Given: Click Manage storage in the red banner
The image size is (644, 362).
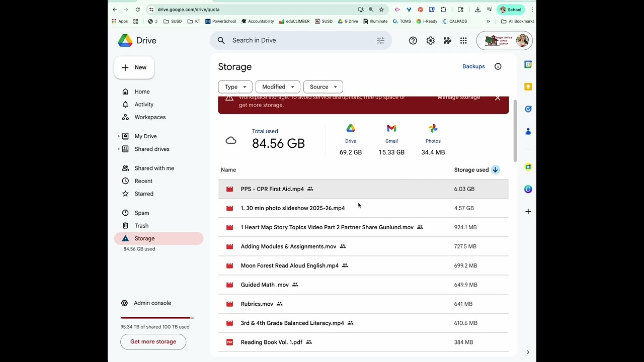Looking at the screenshot, I should (459, 98).
